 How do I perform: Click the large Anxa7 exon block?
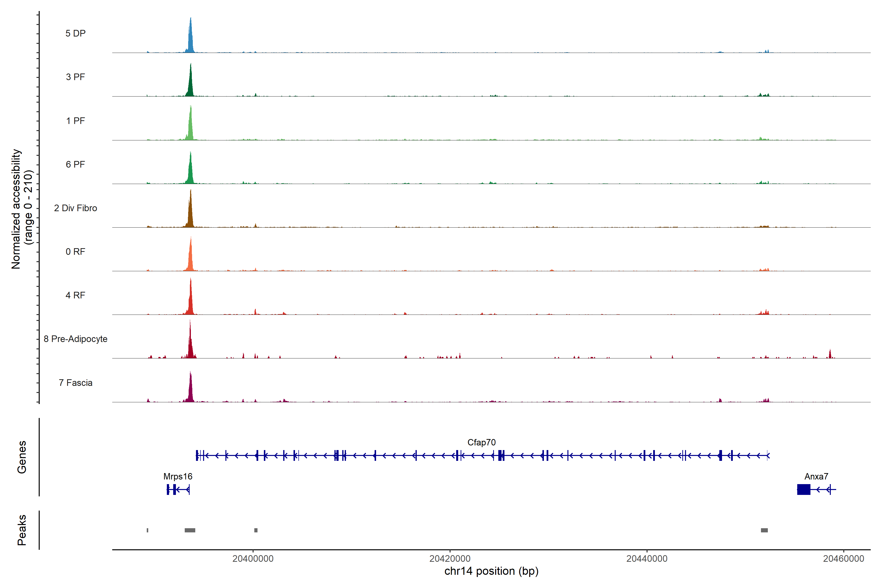tap(803, 489)
